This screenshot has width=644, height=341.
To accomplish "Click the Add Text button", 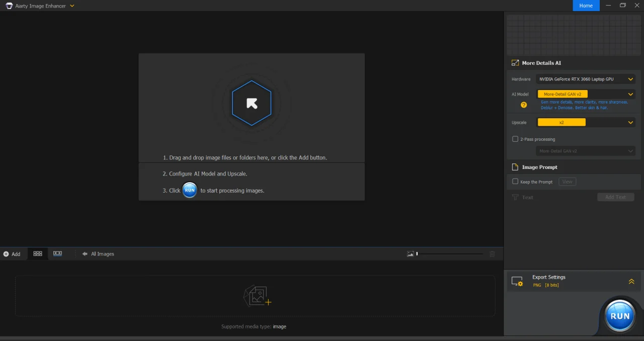I will tap(616, 197).
